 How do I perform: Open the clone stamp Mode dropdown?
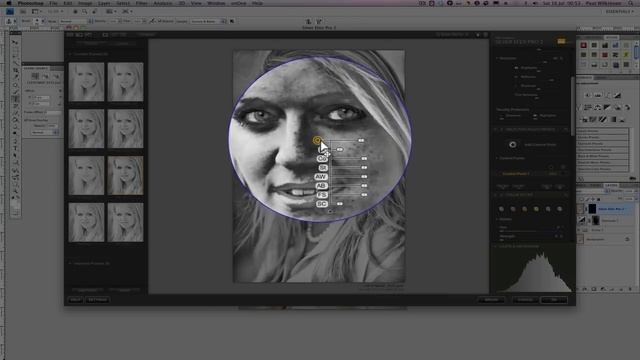pyautogui.click(x=76, y=21)
